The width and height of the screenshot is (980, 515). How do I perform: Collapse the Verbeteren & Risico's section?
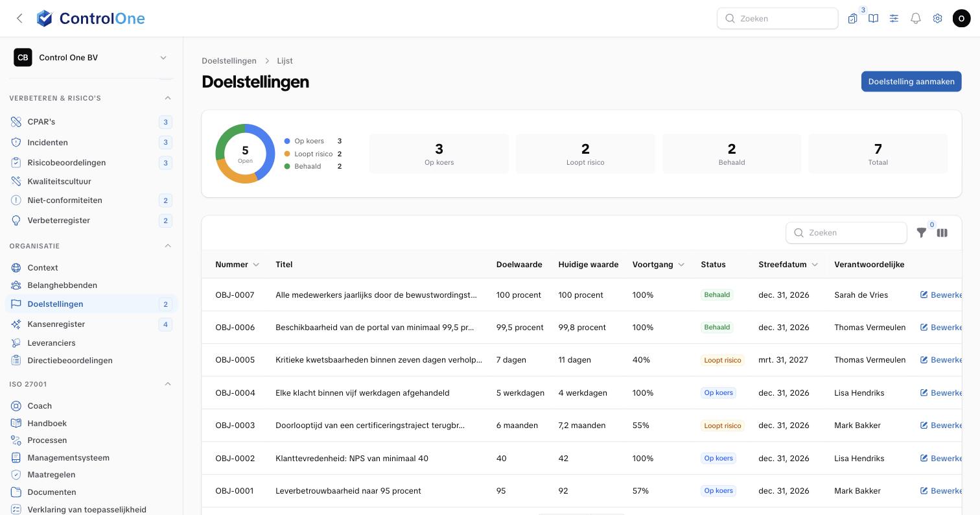click(x=168, y=98)
